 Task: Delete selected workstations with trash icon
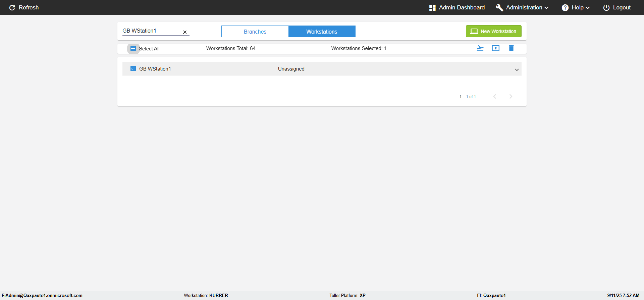[x=511, y=48]
